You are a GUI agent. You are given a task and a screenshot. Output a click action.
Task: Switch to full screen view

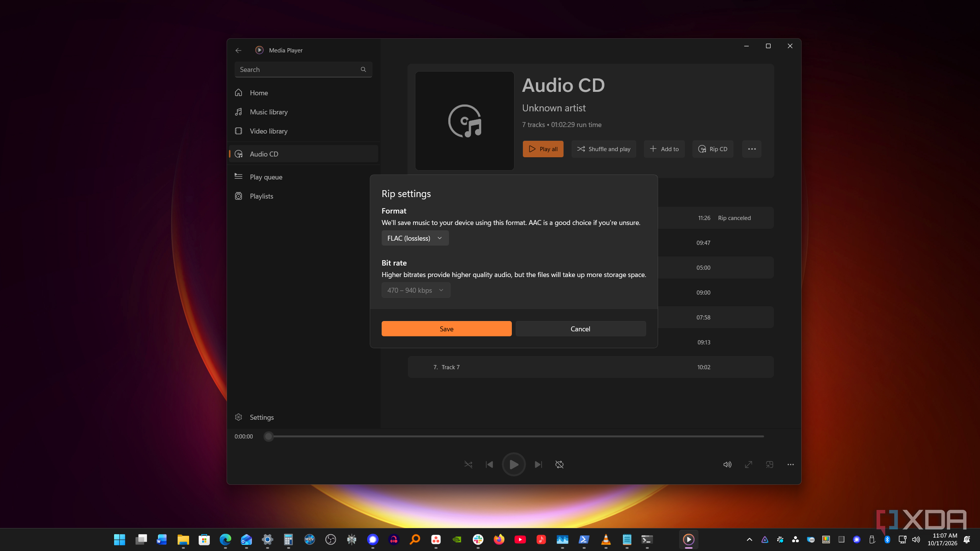tap(748, 464)
